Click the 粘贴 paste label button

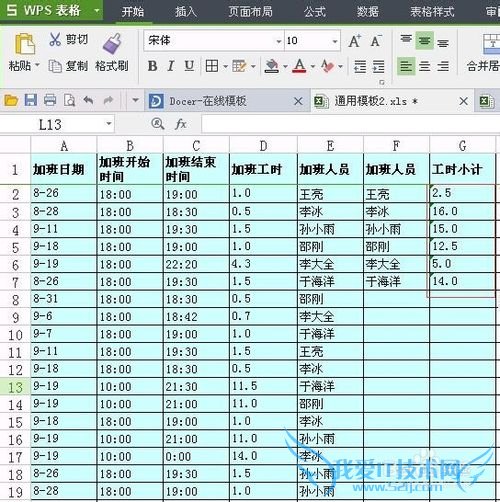20,65
